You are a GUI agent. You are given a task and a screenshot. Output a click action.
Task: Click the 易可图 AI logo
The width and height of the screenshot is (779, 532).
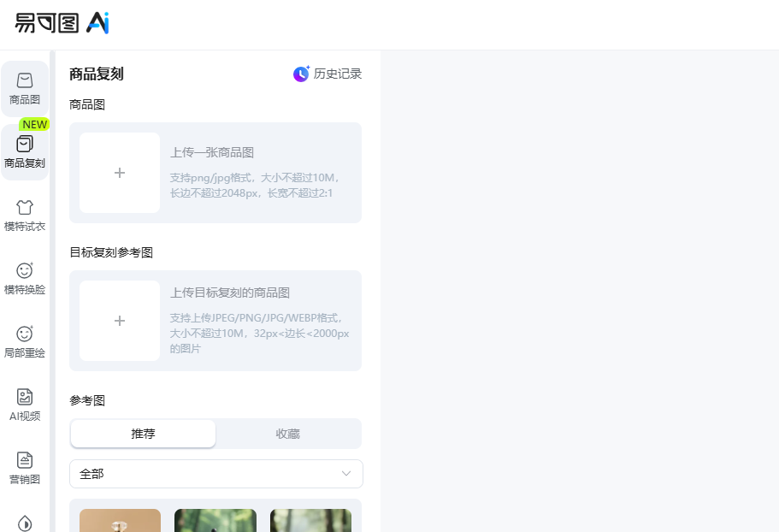pyautogui.click(x=62, y=23)
